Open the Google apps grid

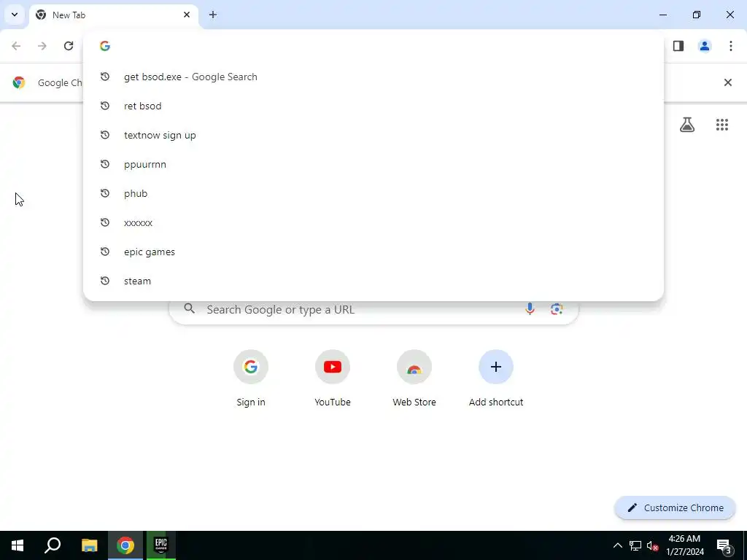(x=722, y=125)
